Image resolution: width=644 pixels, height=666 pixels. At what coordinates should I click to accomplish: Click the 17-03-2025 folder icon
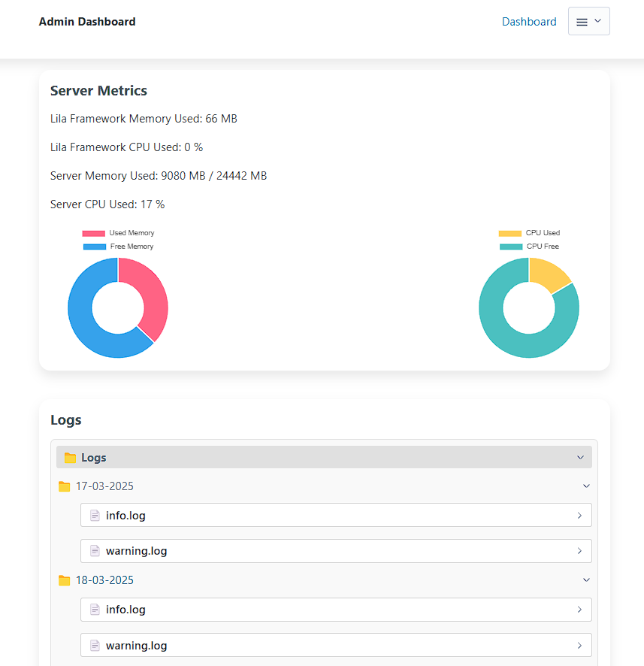click(64, 486)
